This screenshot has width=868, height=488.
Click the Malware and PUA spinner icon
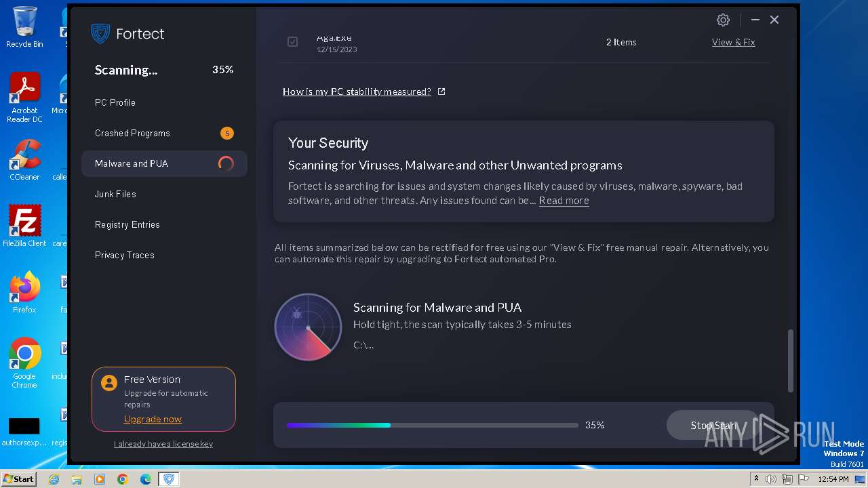pos(226,163)
